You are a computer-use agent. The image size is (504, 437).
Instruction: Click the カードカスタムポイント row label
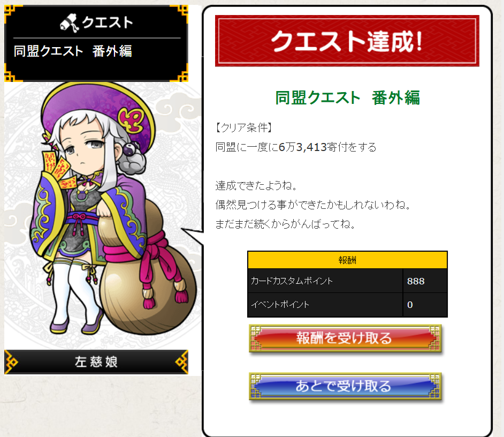(x=292, y=281)
